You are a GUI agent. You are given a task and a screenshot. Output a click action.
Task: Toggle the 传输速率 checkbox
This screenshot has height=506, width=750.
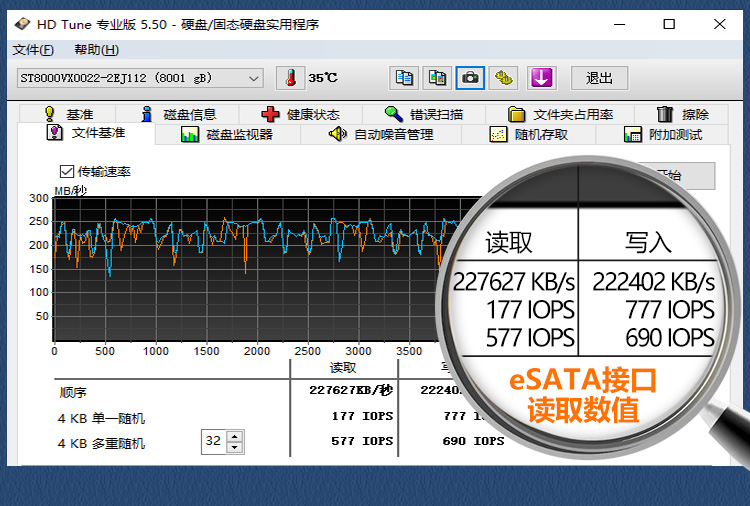pyautogui.click(x=66, y=171)
